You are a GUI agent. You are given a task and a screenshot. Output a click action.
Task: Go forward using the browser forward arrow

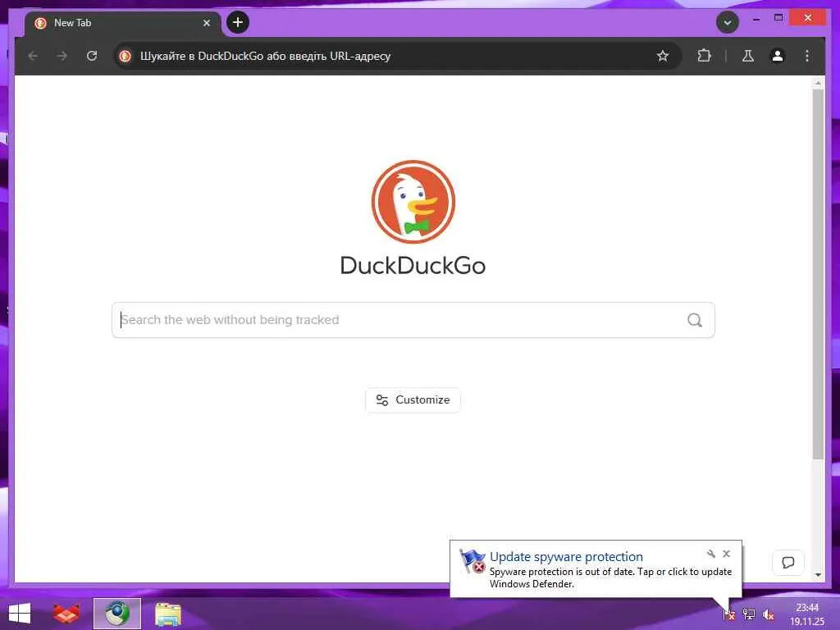(x=62, y=56)
